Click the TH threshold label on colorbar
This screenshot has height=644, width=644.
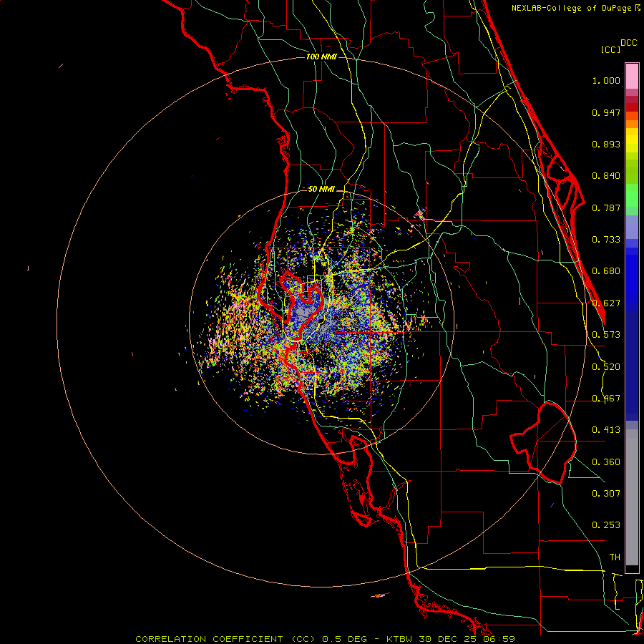click(x=615, y=557)
